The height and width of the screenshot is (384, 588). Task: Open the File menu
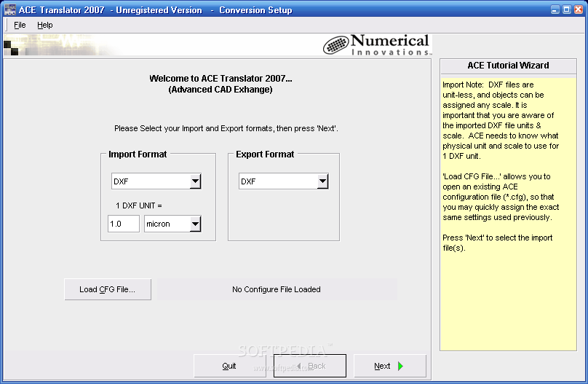tap(20, 26)
